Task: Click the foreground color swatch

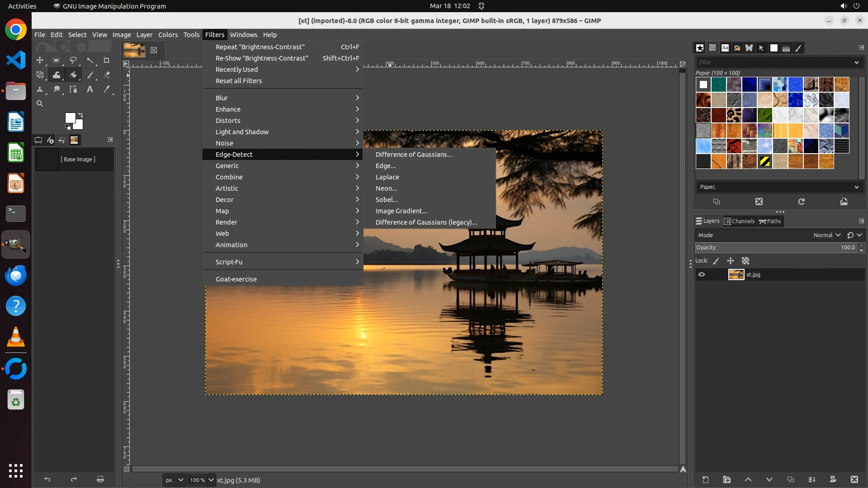Action: [x=70, y=118]
